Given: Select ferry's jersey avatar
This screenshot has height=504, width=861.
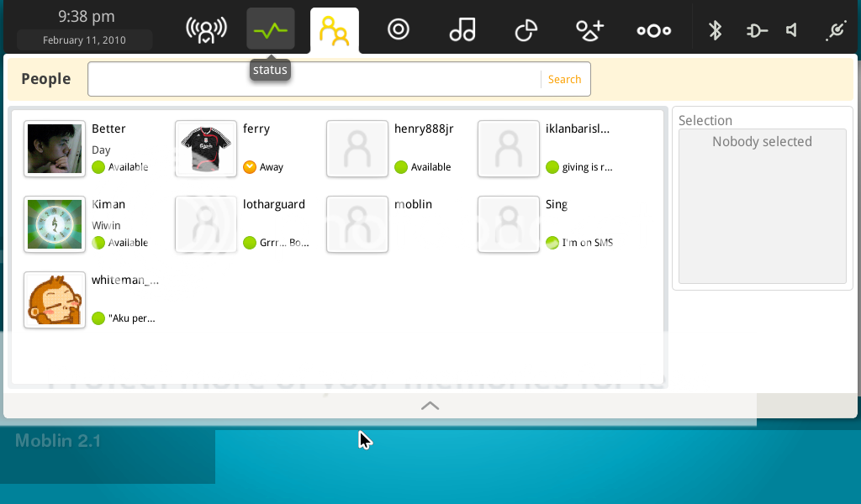Looking at the screenshot, I should coord(206,149).
